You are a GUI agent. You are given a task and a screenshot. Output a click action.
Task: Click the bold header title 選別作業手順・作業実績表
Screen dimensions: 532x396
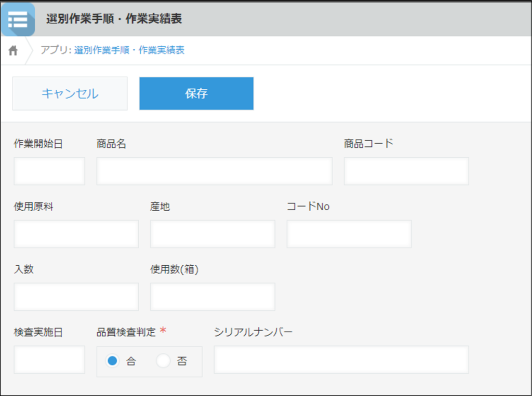pos(114,19)
